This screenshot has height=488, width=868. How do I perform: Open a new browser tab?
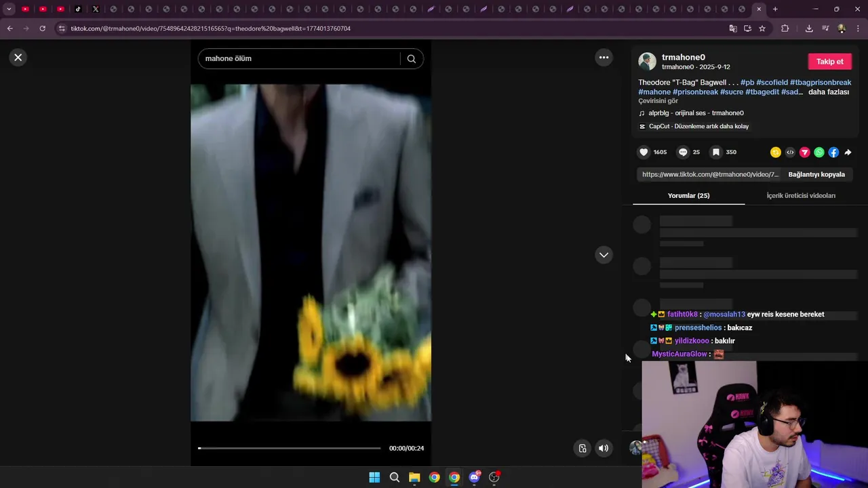pos(775,9)
